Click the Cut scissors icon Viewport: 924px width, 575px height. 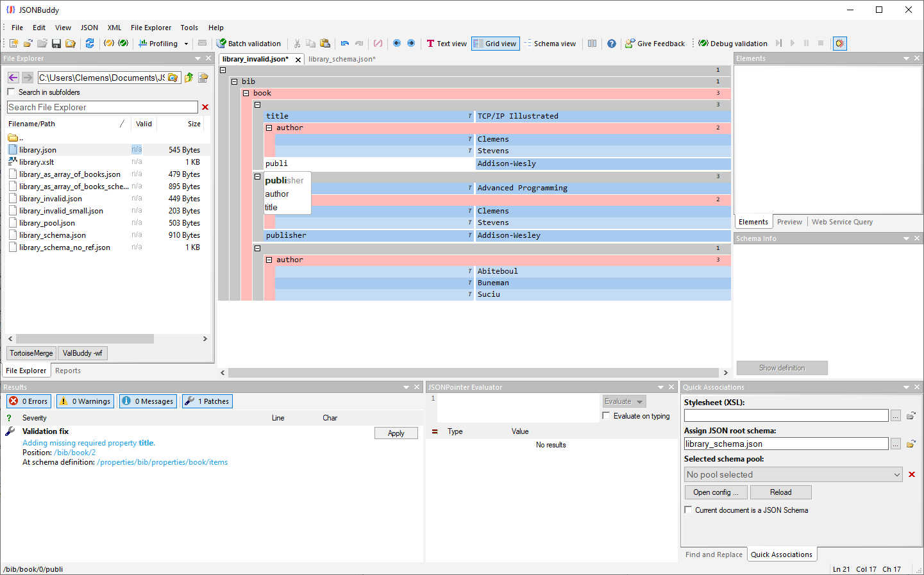297,44
